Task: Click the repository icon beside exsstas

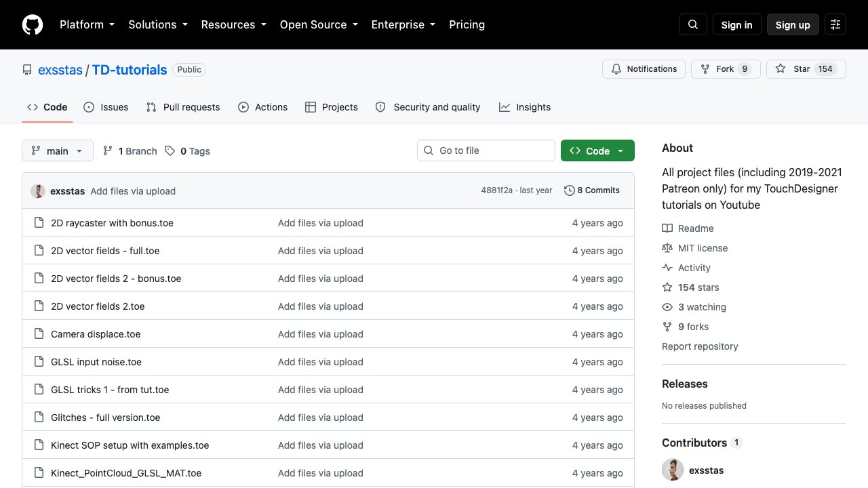Action: (27, 70)
